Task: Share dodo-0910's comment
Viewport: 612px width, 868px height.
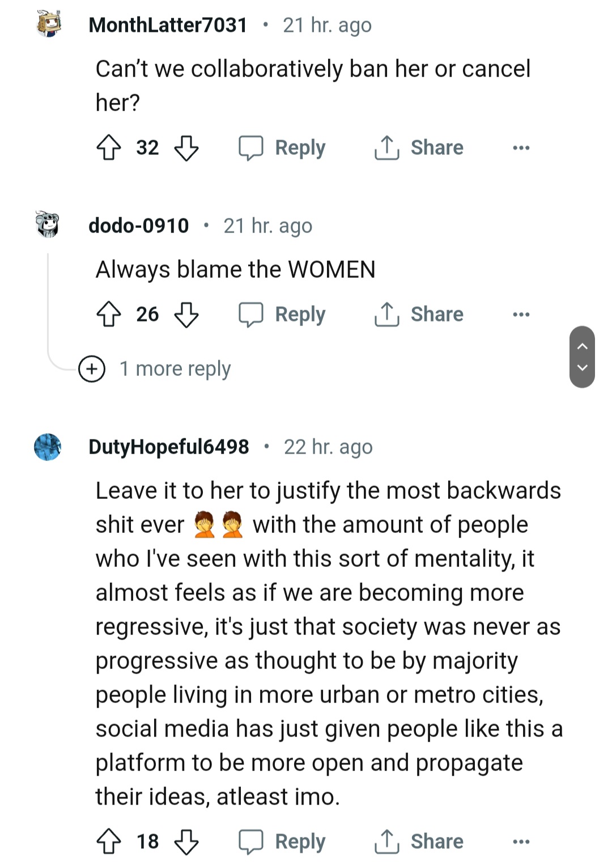Action: coord(419,315)
